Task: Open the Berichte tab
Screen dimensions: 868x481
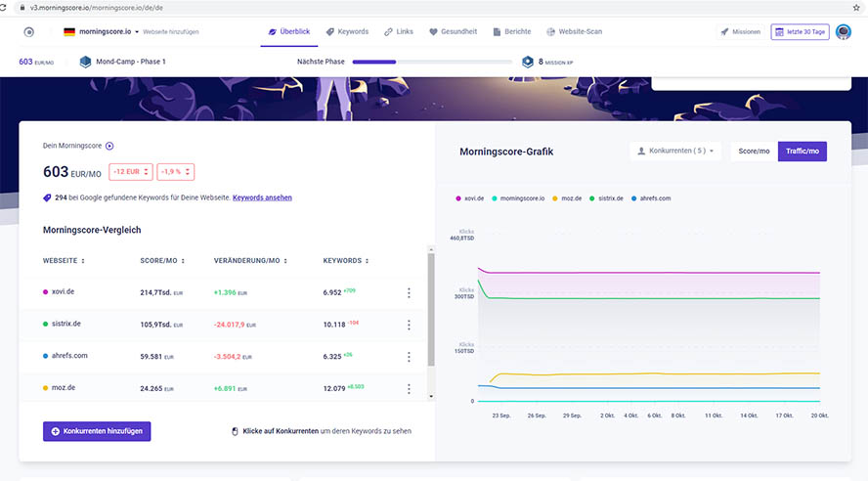Action: click(x=512, y=32)
